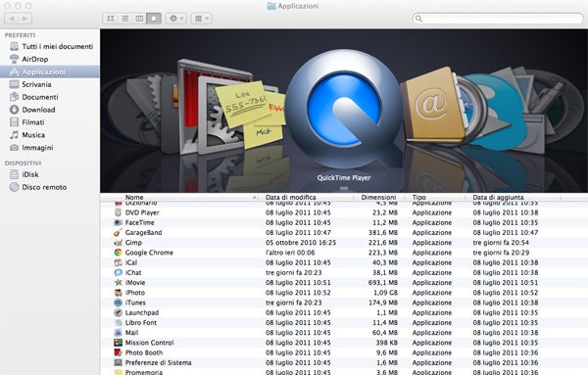Image resolution: width=588 pixels, height=375 pixels.
Task: Click the l'altro ieri 00:06 date
Action: (x=290, y=253)
